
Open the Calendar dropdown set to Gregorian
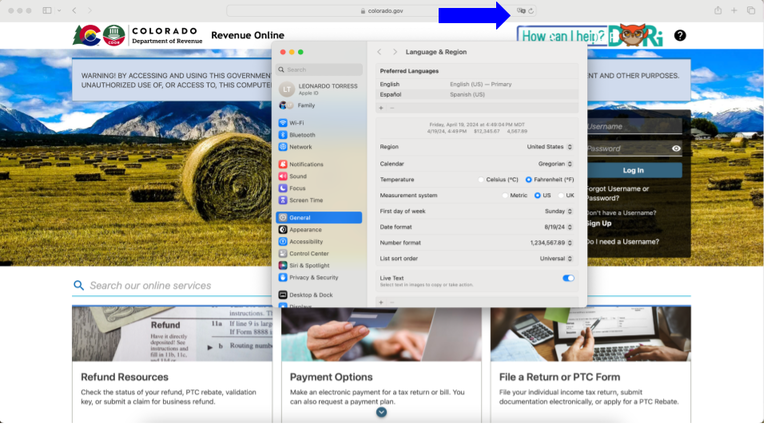click(555, 163)
